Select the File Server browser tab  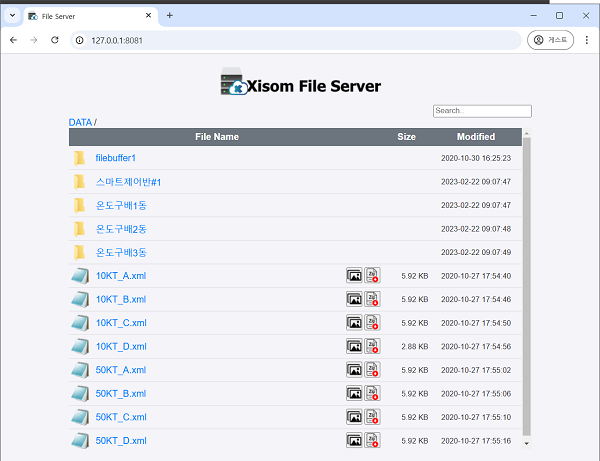pos(91,16)
